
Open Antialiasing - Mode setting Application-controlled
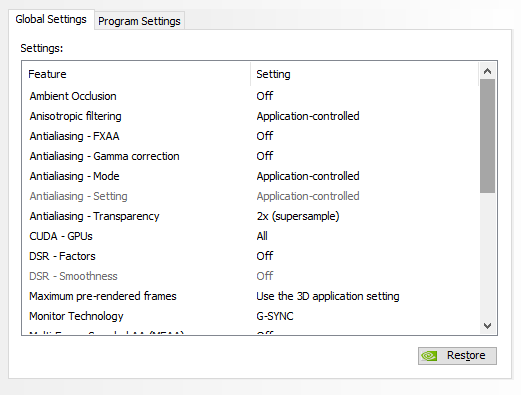tap(308, 176)
